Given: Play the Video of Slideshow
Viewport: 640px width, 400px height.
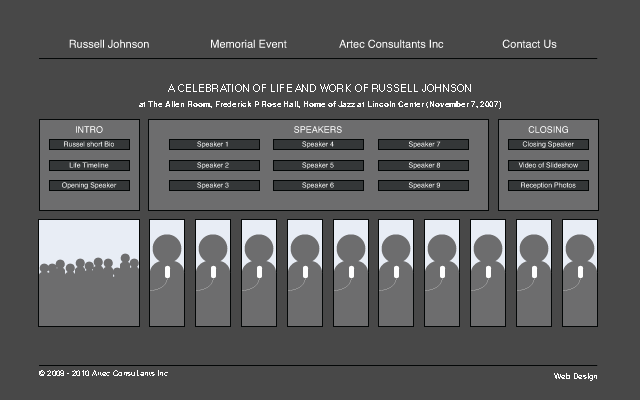Looking at the screenshot, I should pyautogui.click(x=548, y=165).
